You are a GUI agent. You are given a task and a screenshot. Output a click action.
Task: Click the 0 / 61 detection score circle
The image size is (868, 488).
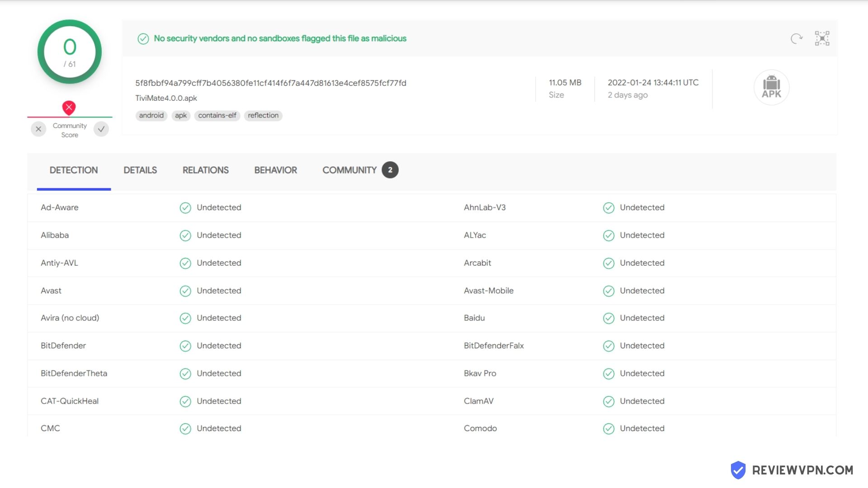(70, 52)
